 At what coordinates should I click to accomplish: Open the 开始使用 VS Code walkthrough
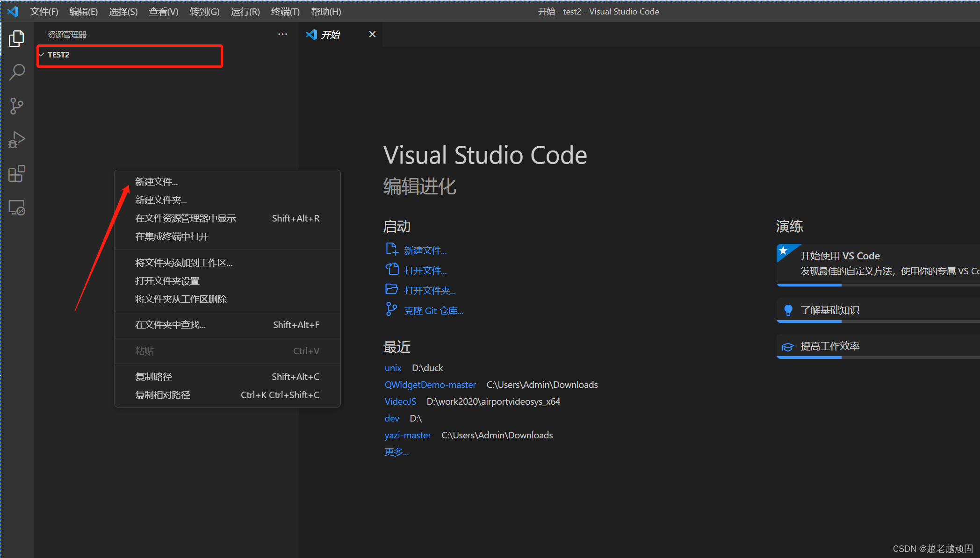[878, 265]
